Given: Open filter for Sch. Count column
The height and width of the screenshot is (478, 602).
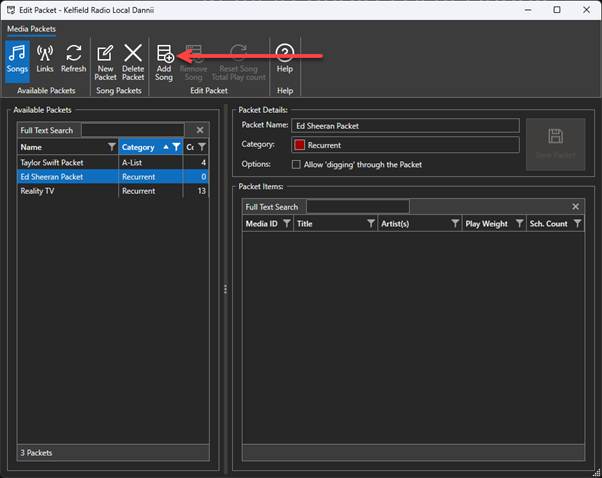Looking at the screenshot, I should tap(577, 223).
